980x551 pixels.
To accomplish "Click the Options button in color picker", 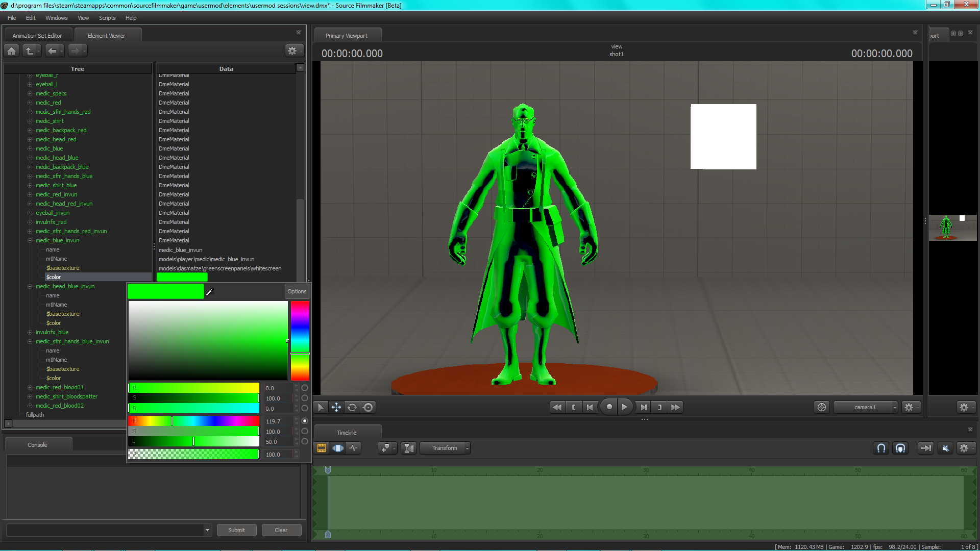I will tap(297, 291).
